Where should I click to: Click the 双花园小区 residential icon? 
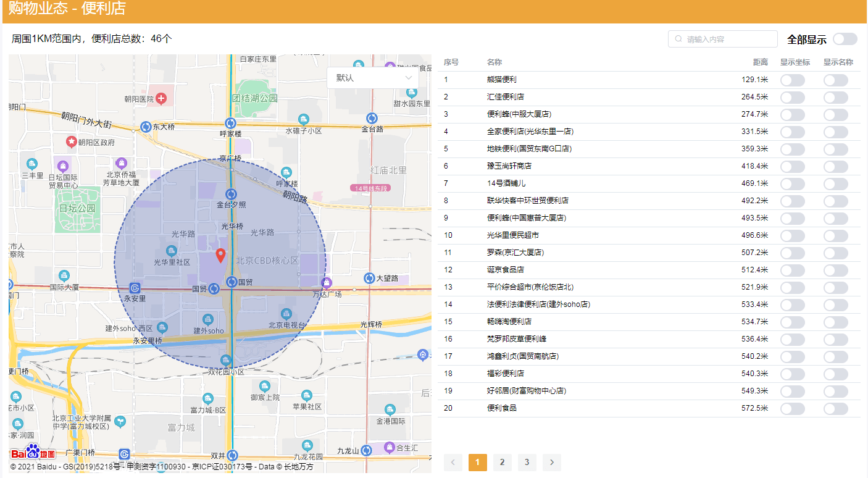pyautogui.click(x=226, y=360)
